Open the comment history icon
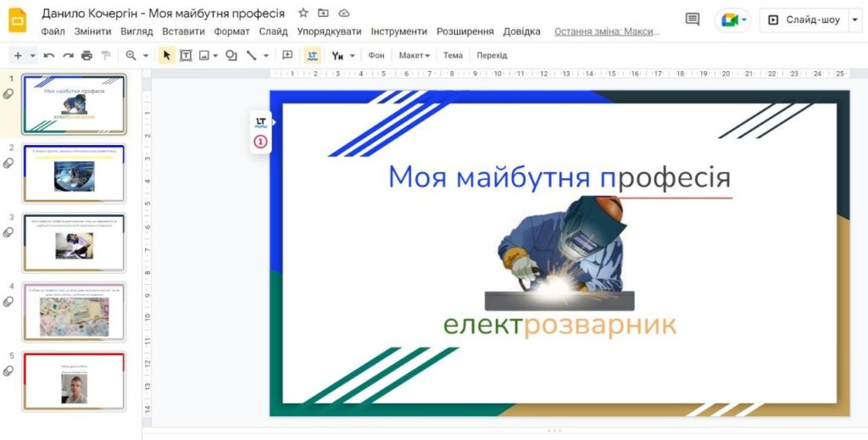The height and width of the screenshot is (440, 868). pyautogui.click(x=692, y=19)
